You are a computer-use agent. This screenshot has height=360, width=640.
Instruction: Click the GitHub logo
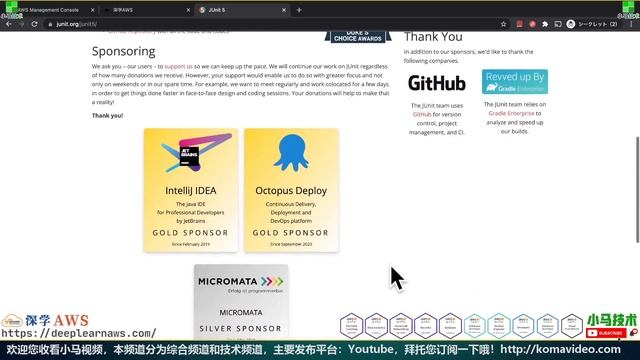click(x=437, y=83)
